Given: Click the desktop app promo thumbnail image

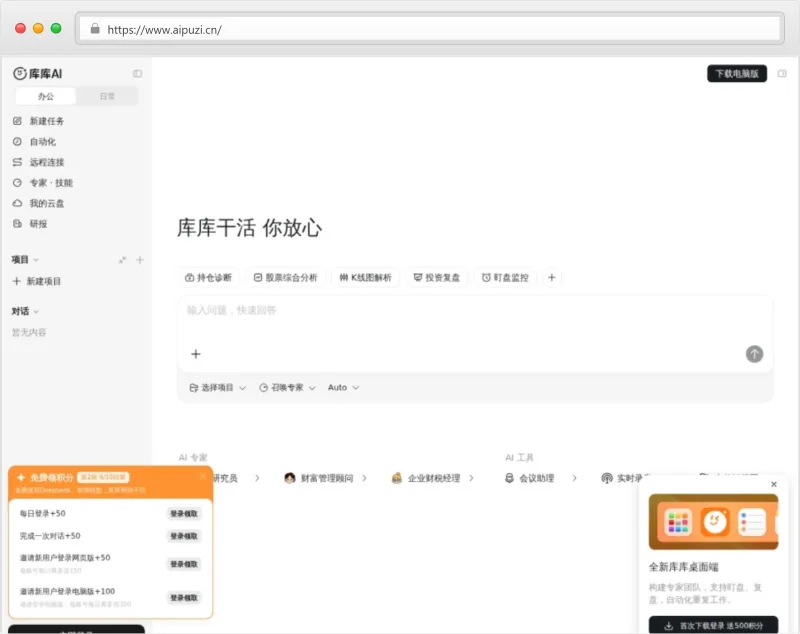Looking at the screenshot, I should pos(713,522).
